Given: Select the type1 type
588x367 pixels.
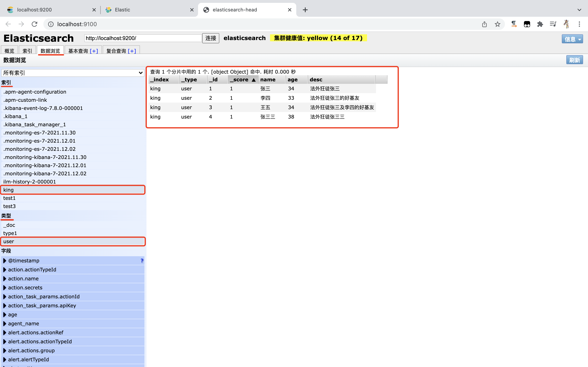Looking at the screenshot, I should (73, 233).
